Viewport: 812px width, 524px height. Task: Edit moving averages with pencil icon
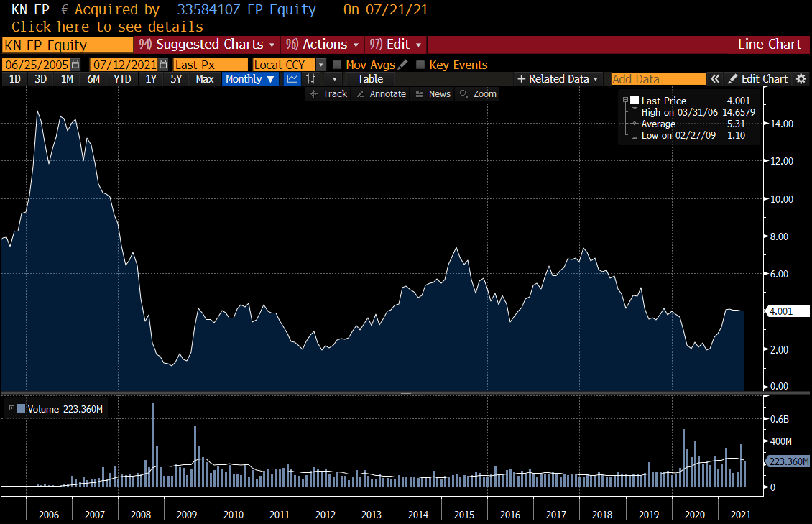click(403, 65)
